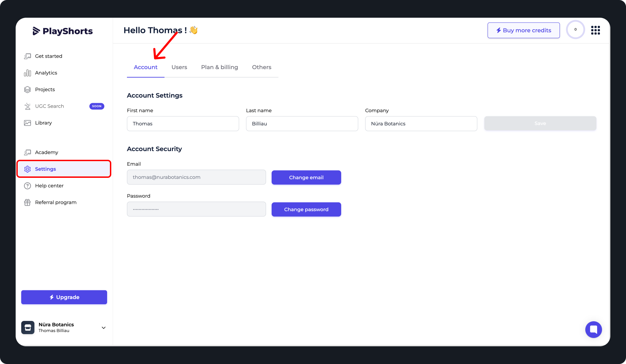Open the Plan & billing tab
This screenshot has width=626, height=364.
pyautogui.click(x=219, y=67)
